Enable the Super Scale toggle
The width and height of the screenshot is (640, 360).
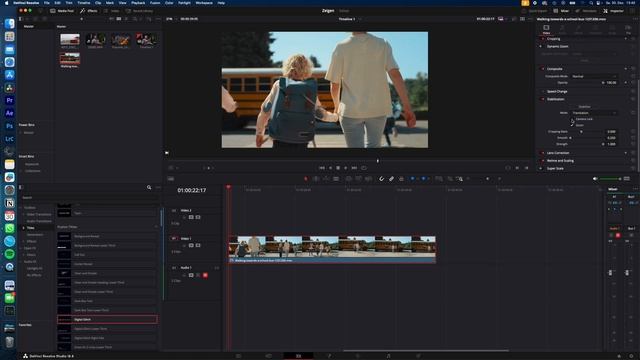point(542,169)
